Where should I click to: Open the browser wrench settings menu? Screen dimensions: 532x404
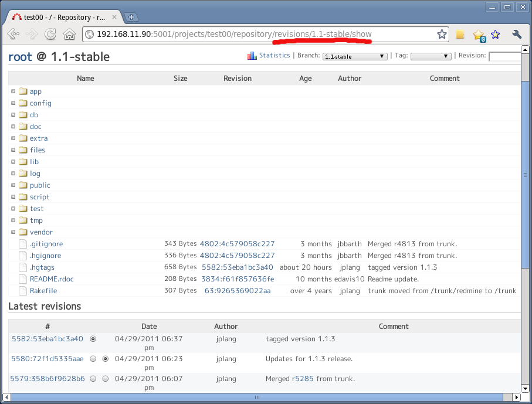[517, 34]
